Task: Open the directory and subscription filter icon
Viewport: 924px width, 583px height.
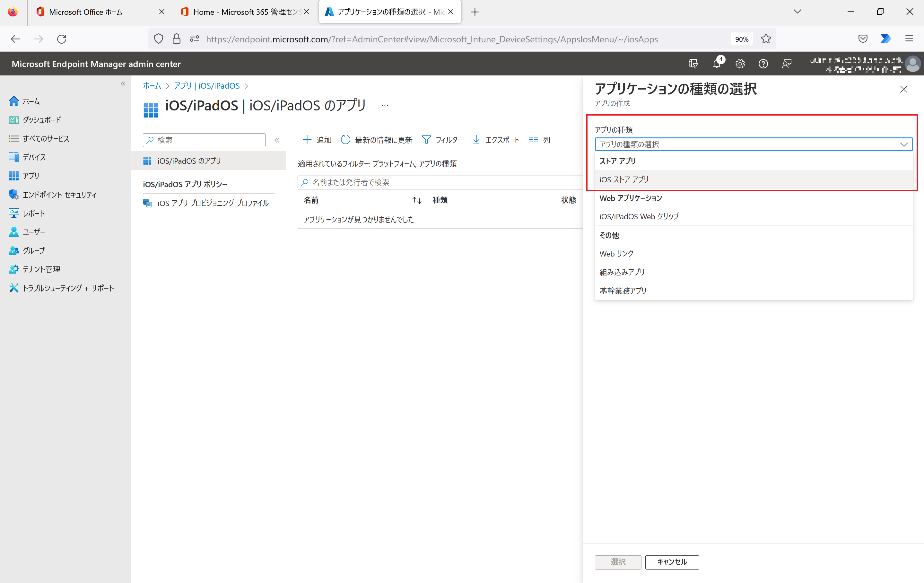Action: 693,64
